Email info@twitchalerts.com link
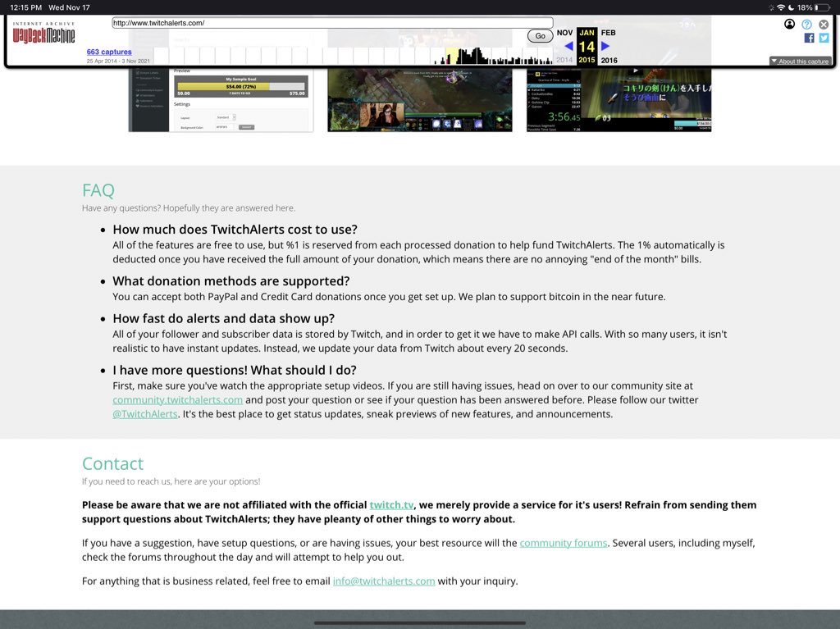 coord(384,581)
